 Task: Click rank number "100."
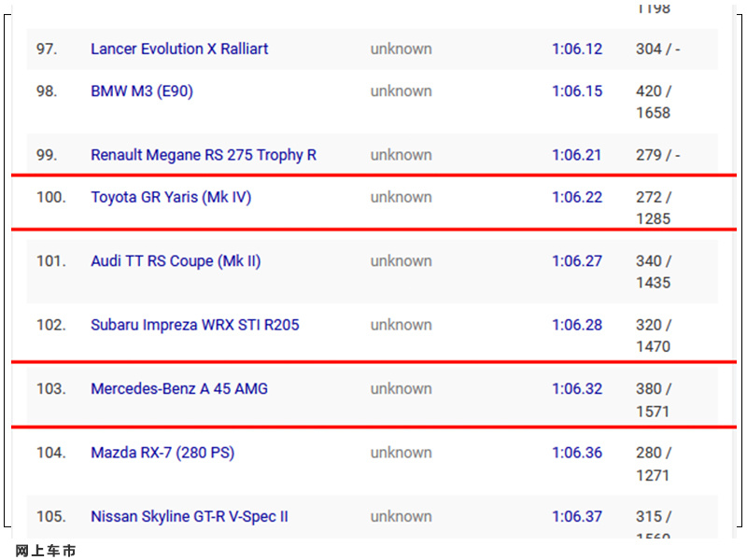[x=51, y=197]
